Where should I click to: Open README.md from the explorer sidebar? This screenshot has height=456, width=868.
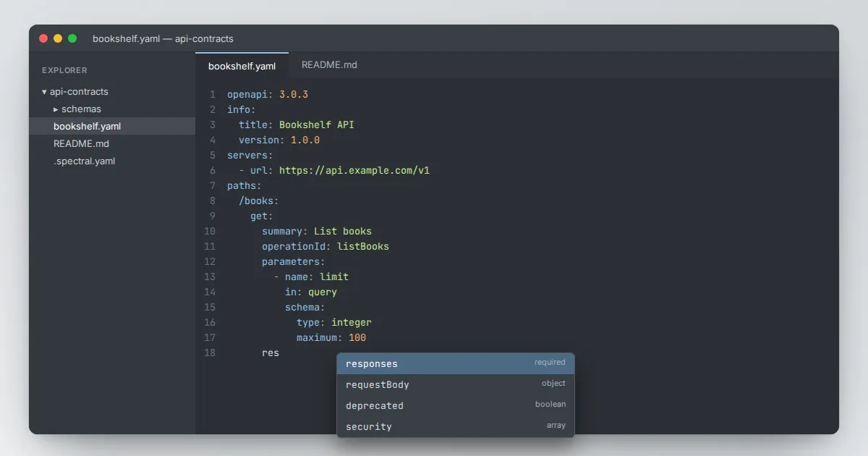click(112, 143)
